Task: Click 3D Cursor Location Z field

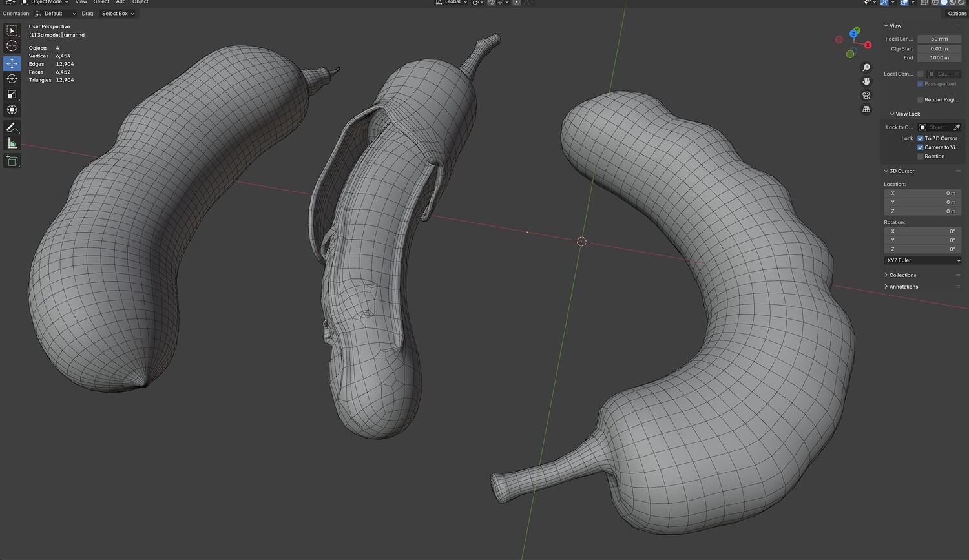Action: [x=922, y=211]
